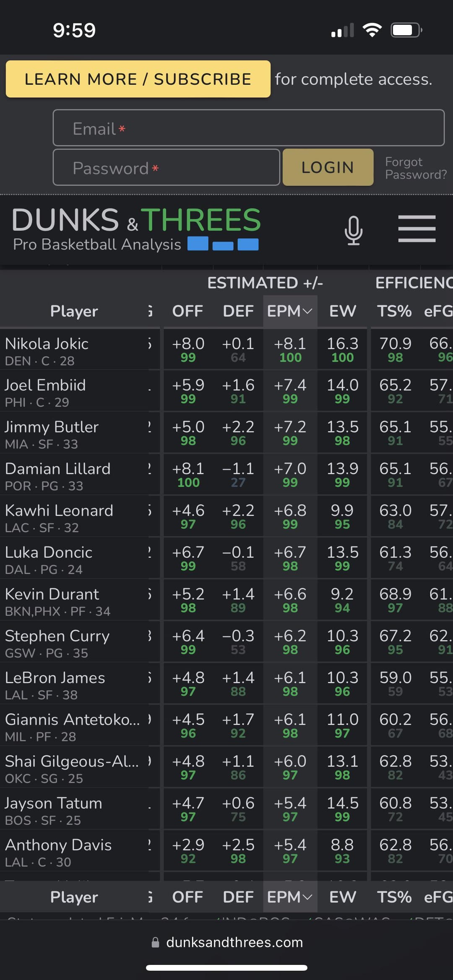Tap the battery status icon
Viewport: 453px width, 980px height.
pyautogui.click(x=406, y=30)
